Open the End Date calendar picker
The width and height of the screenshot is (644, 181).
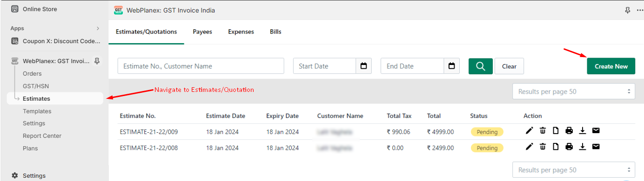[451, 66]
